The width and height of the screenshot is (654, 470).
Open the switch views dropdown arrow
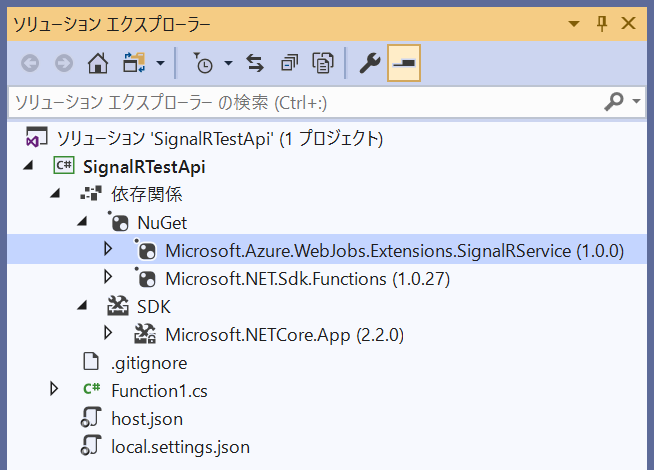pos(161,63)
